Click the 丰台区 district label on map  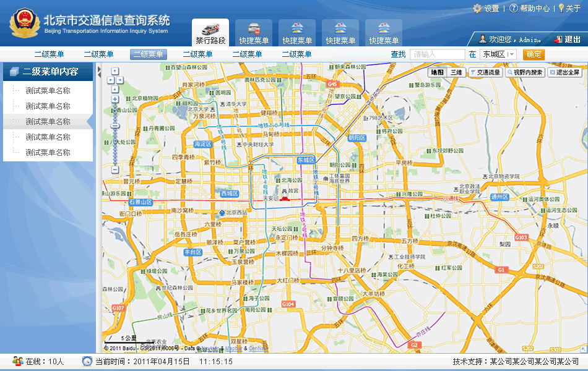point(193,252)
